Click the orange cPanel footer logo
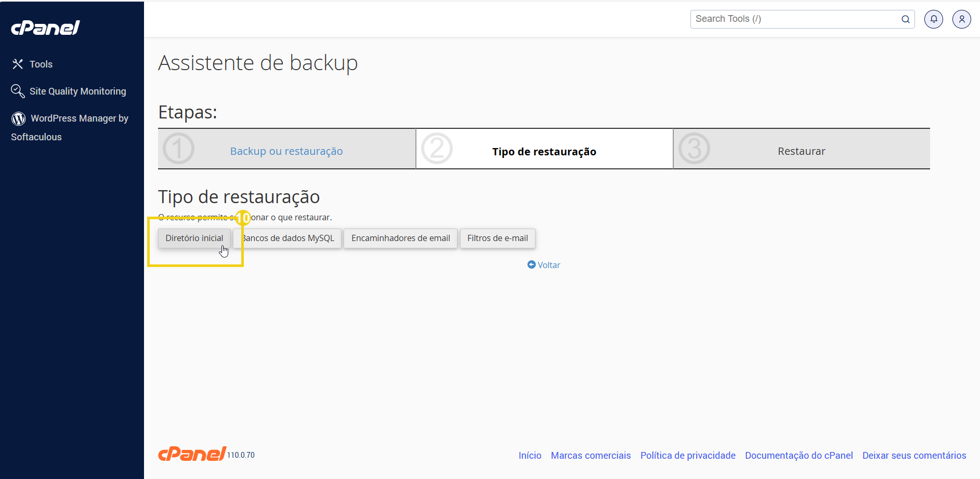980x479 pixels. (x=192, y=454)
